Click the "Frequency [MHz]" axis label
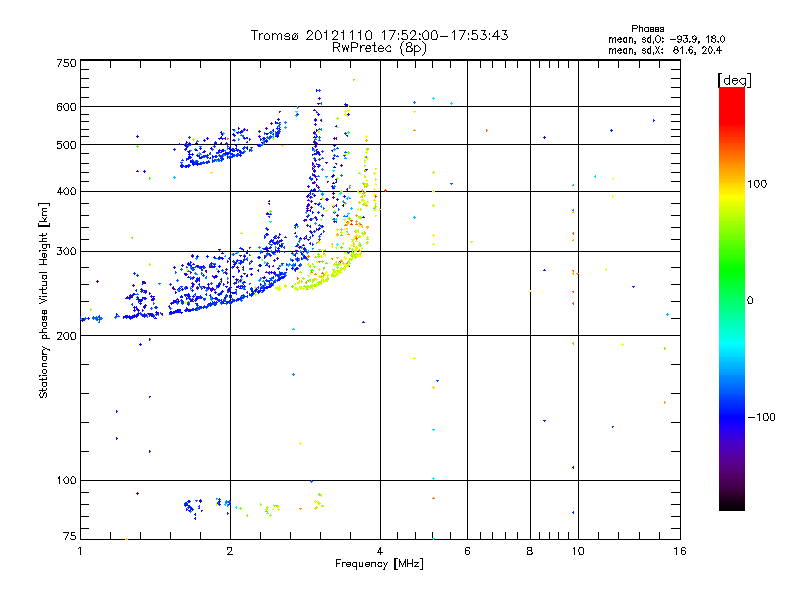800x600 pixels. click(379, 564)
